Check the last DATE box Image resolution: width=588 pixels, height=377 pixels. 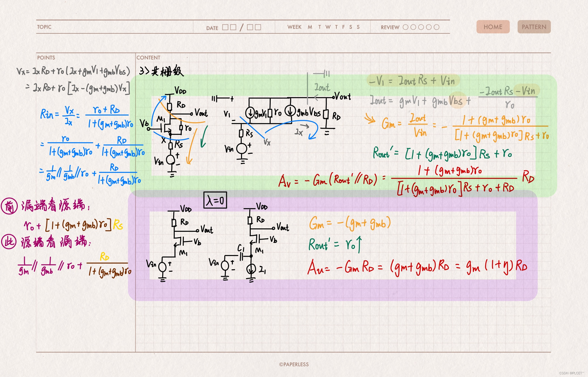pos(258,27)
